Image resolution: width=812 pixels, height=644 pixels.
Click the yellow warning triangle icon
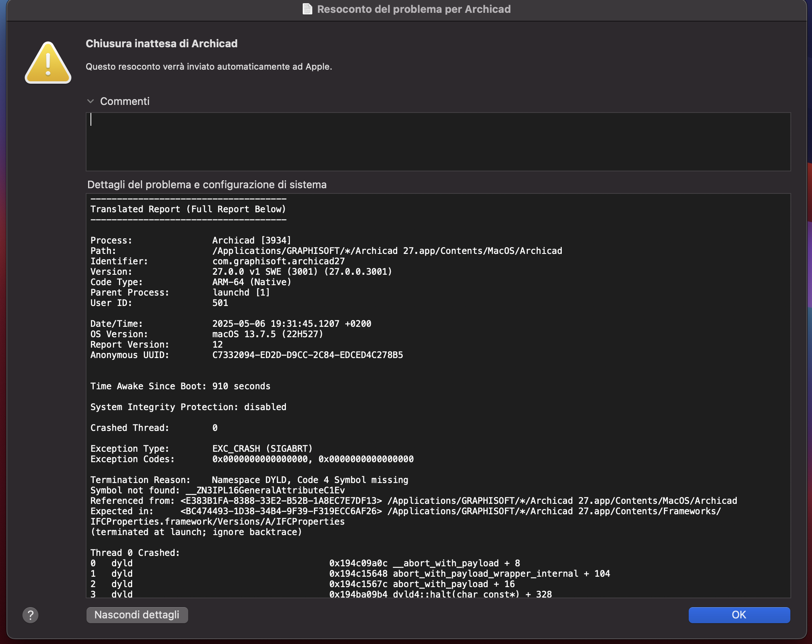[48, 62]
